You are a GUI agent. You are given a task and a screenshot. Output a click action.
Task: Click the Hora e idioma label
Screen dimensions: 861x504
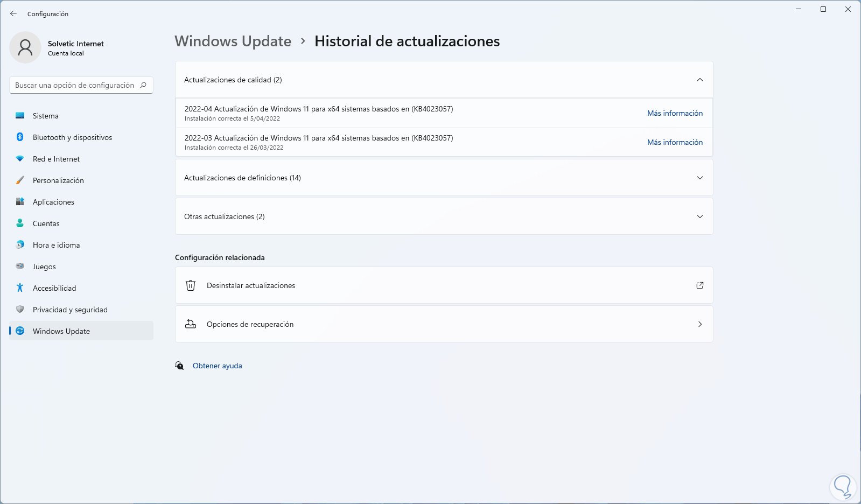tap(56, 245)
